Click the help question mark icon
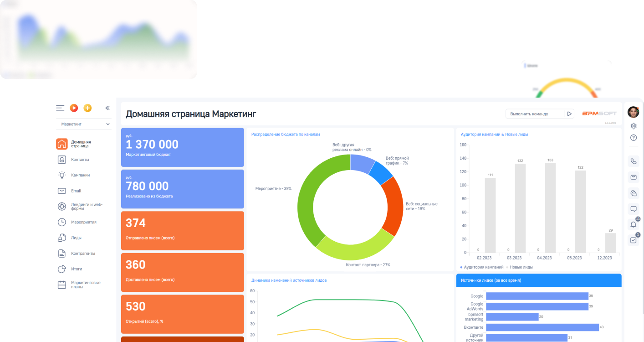The height and width of the screenshot is (342, 644). [x=633, y=138]
